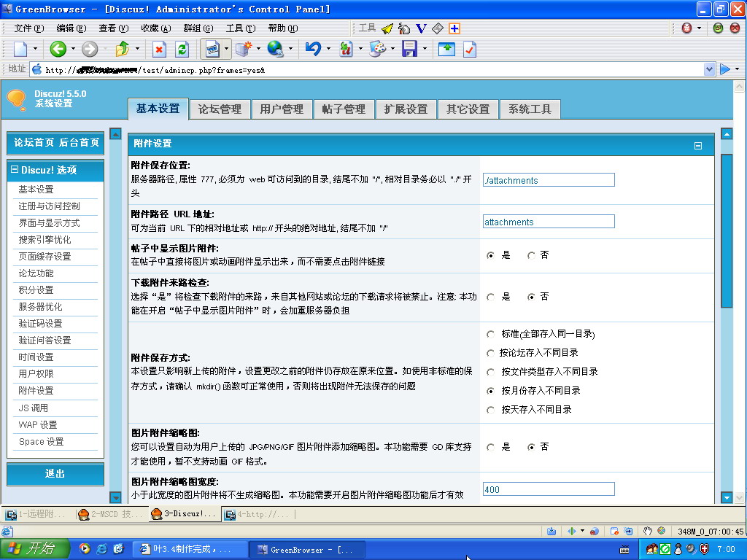The height and width of the screenshot is (560, 747).
Task: Click the www page view icon
Action: pyautogui.click(x=212, y=49)
